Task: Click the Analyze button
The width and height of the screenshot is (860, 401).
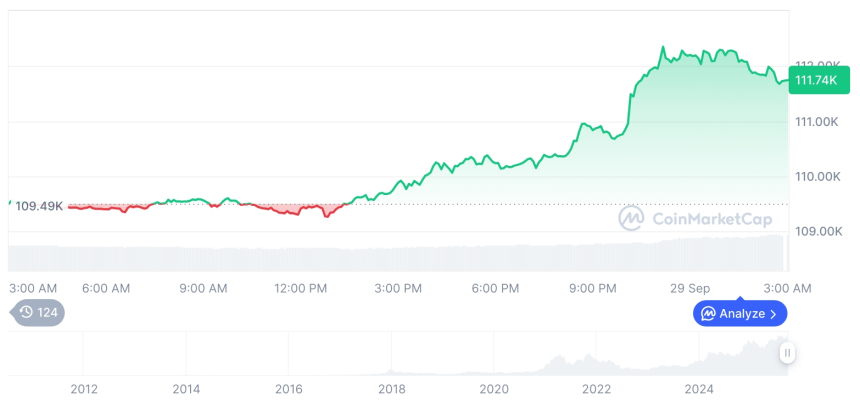Action: click(x=740, y=314)
